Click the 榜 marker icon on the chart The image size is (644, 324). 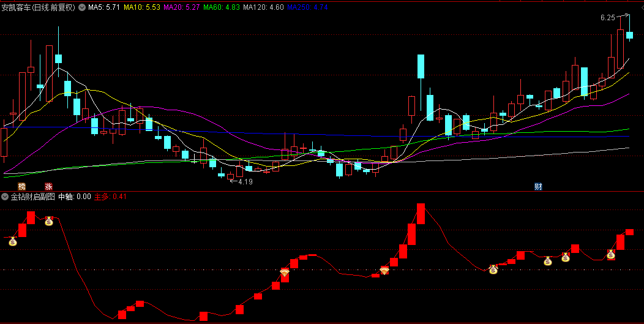(21, 187)
